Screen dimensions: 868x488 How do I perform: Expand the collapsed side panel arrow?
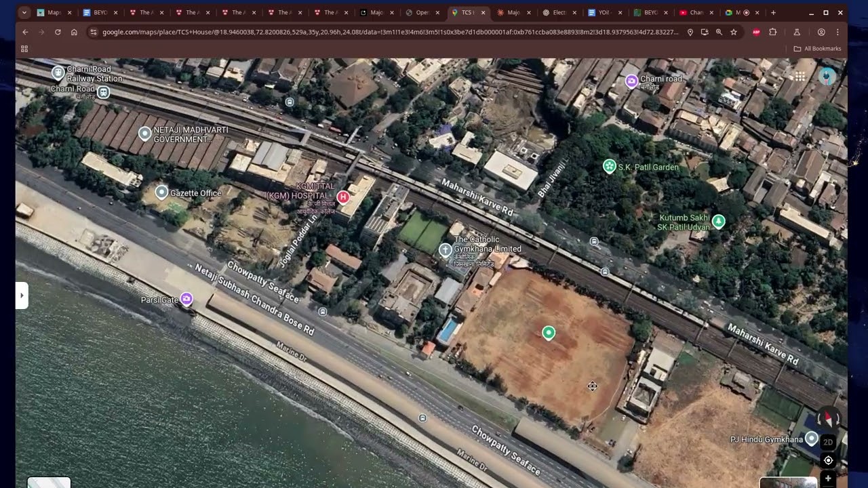(22, 296)
